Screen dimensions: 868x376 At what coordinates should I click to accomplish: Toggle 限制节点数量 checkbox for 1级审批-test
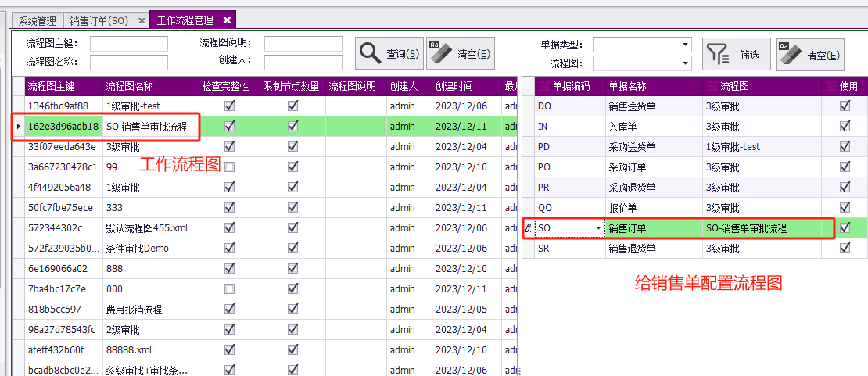tap(292, 106)
